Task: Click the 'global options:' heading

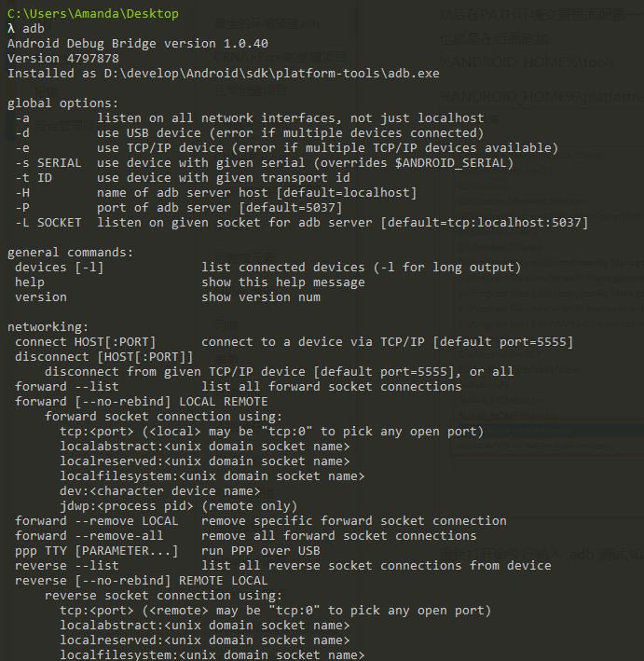Action: 62,103
